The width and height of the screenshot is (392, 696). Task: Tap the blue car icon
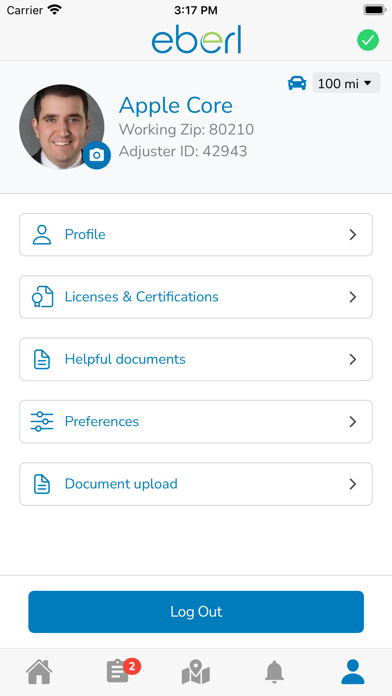297,83
